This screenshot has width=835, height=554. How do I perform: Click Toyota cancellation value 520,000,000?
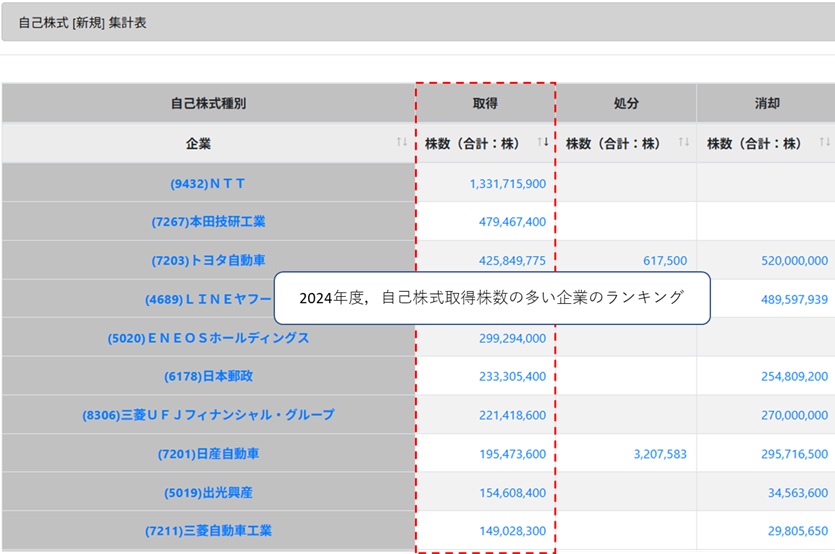click(x=794, y=260)
